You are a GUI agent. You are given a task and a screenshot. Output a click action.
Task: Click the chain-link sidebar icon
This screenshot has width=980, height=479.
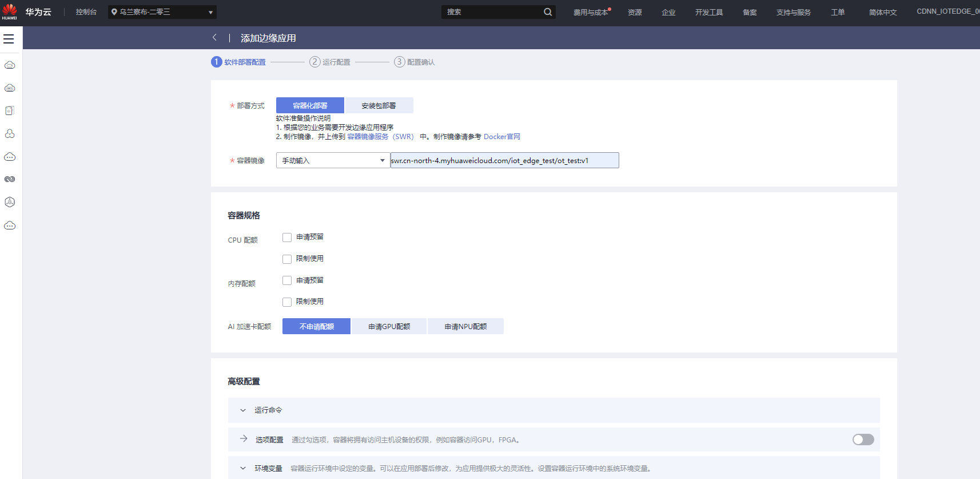10,179
